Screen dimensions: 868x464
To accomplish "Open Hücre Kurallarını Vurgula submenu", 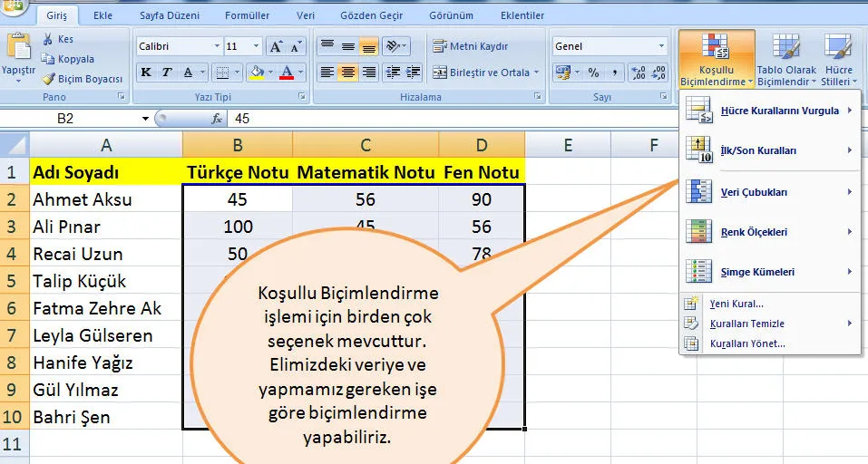I will 768,111.
